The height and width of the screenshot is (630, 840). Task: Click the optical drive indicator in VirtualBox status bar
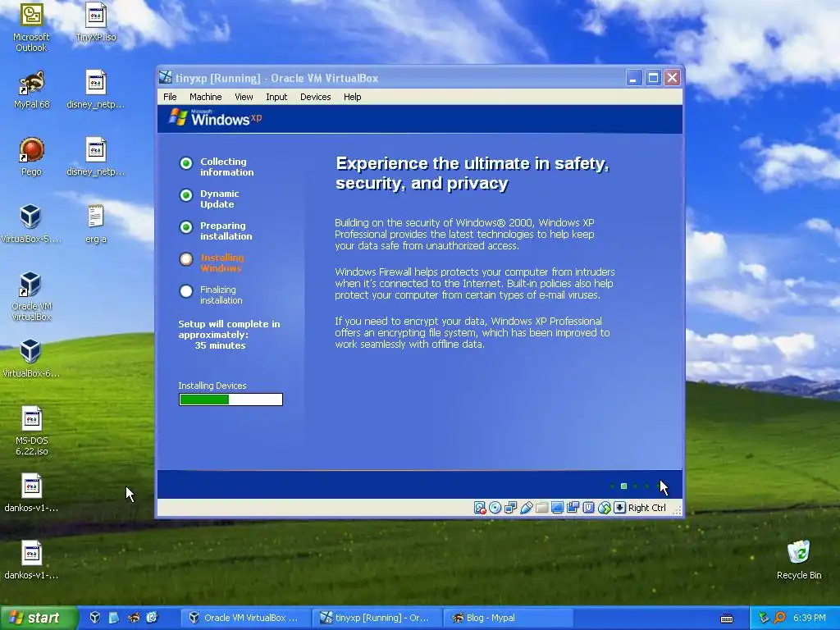495,508
